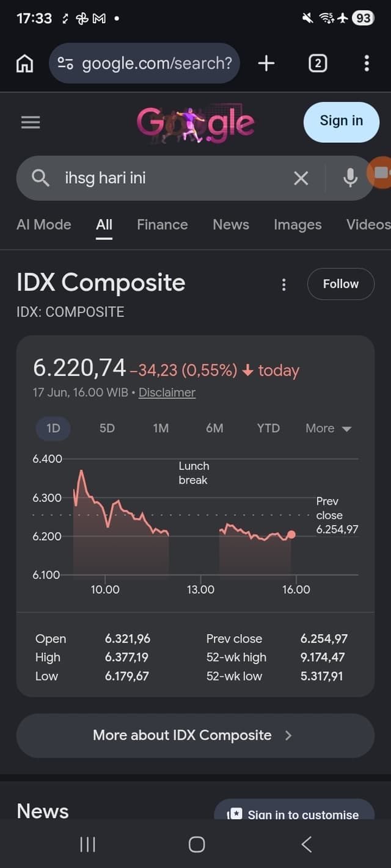Image resolution: width=391 pixels, height=868 pixels.
Task: Open the Disclaimer link
Action: pos(167,392)
